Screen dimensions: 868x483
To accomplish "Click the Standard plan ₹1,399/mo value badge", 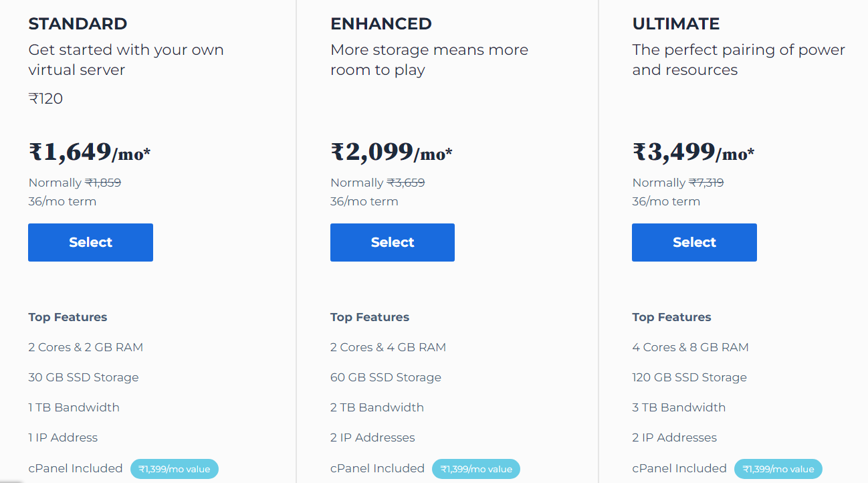I will pyautogui.click(x=175, y=469).
